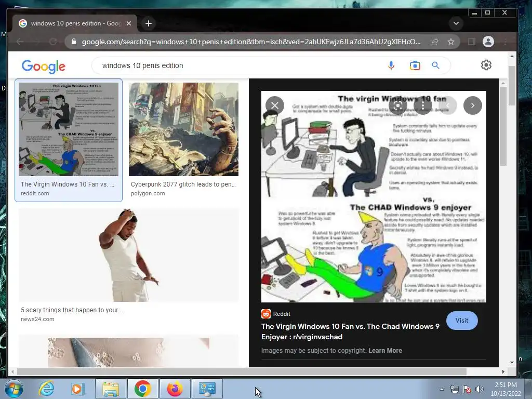Screen dimensions: 532x399
Task: Search inside image with Lens icon
Action: click(398, 105)
